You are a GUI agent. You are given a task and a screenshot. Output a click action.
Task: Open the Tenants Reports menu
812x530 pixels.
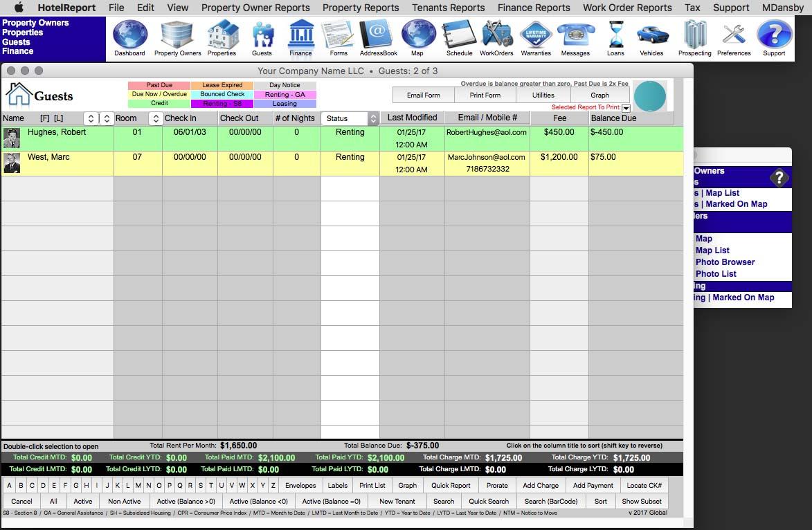point(448,7)
